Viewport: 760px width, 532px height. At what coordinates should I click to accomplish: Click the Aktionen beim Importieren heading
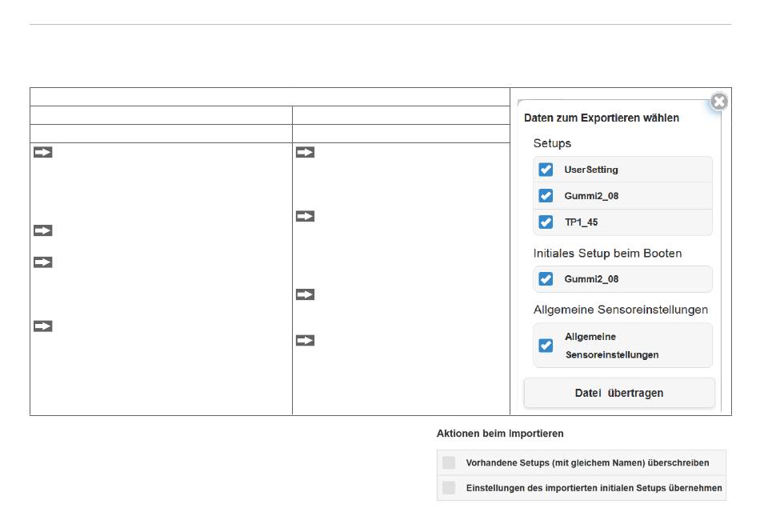point(500,434)
